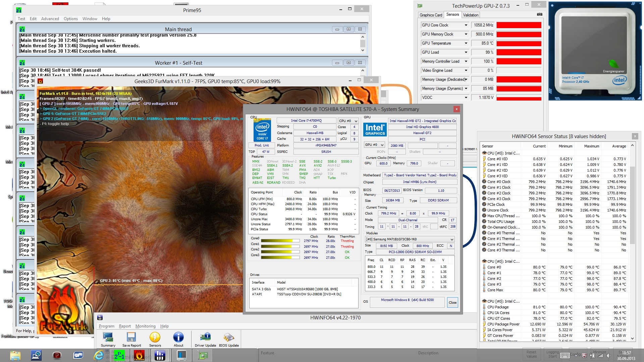This screenshot has height=362, width=644.
Task: Open Prime95 Advanced menu
Action: 50,19
